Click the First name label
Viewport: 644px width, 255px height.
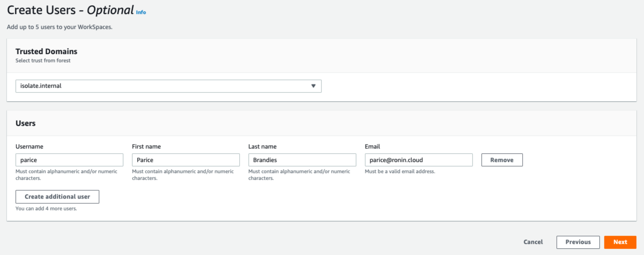[146, 147]
